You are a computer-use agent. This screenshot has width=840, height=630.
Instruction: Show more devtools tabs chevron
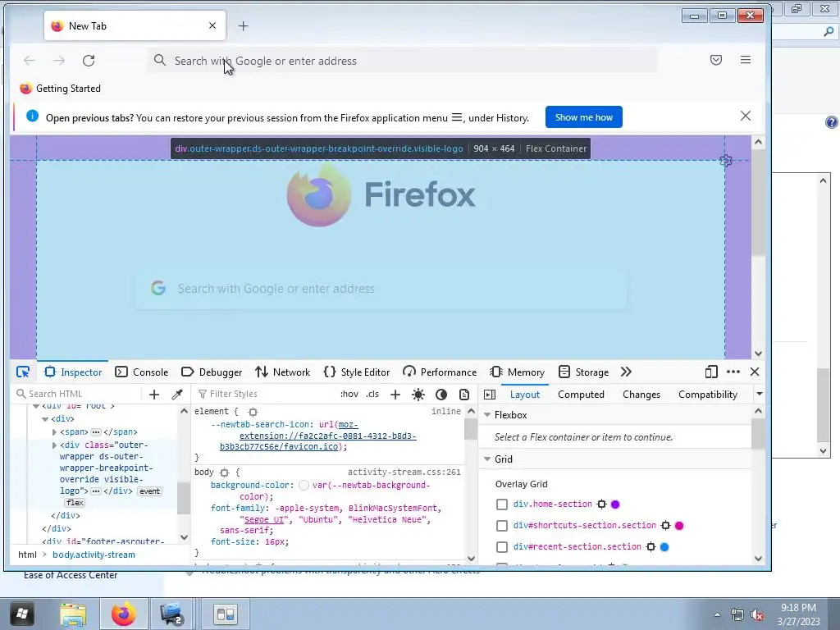point(626,372)
